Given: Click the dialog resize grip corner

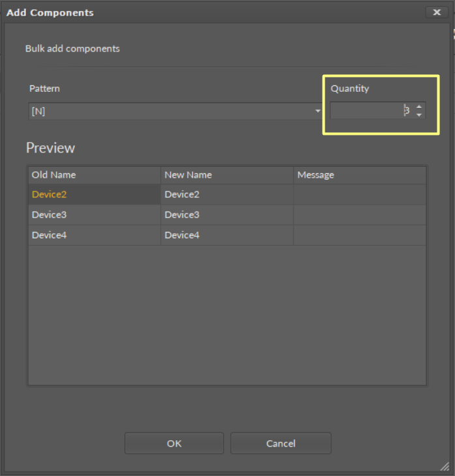Looking at the screenshot, I should point(445,466).
